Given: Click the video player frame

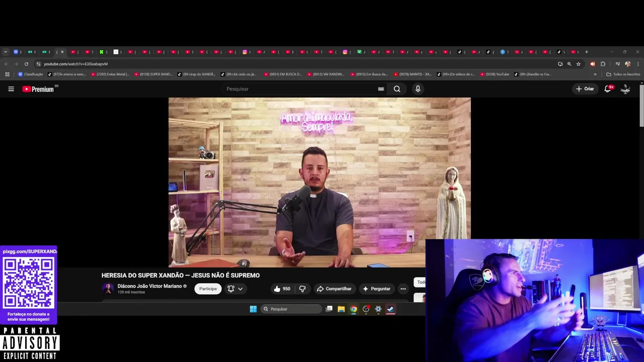Looking at the screenshot, I should pos(319,183).
